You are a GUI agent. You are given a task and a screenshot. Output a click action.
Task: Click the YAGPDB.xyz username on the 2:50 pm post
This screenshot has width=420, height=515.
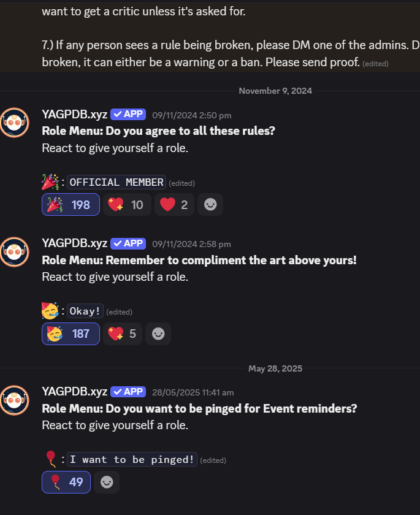[75, 114]
